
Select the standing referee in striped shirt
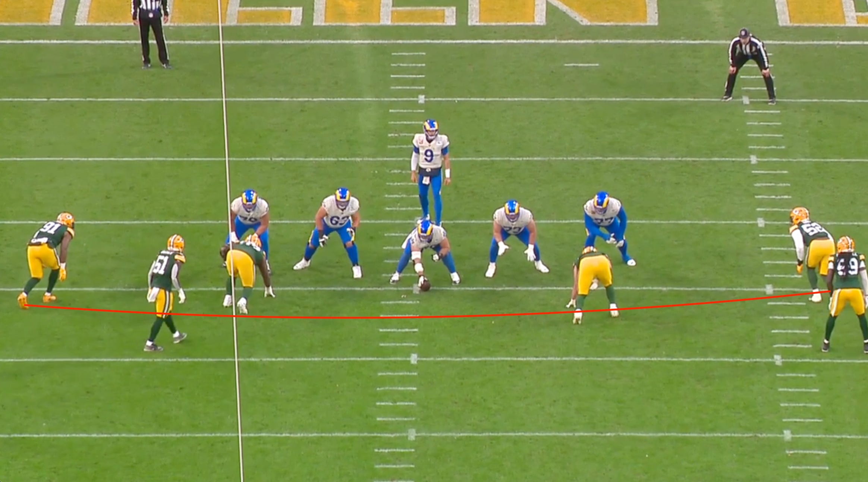pyautogui.click(x=151, y=34)
